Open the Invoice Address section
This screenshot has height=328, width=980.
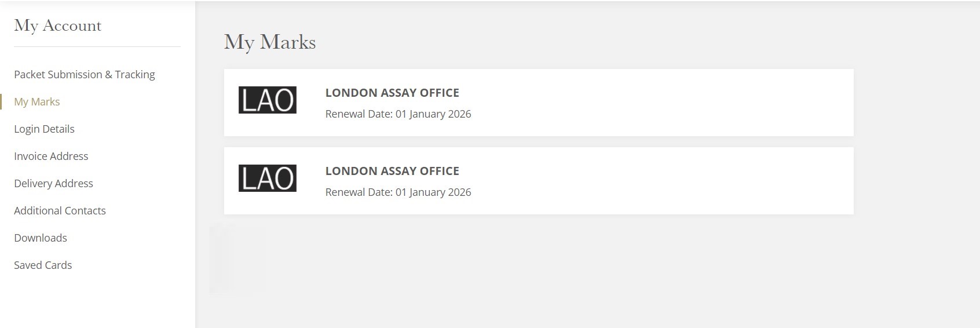point(51,156)
